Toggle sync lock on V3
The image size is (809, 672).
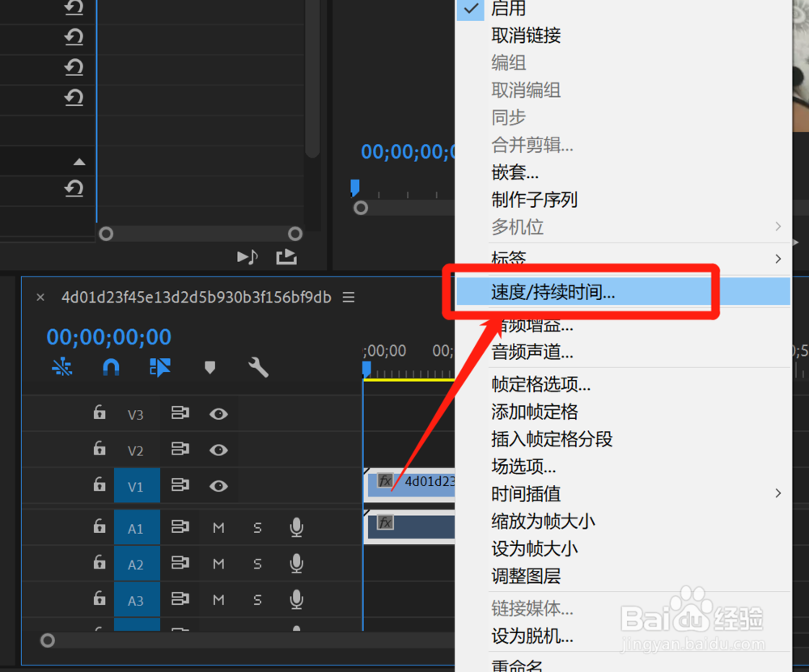[180, 412]
